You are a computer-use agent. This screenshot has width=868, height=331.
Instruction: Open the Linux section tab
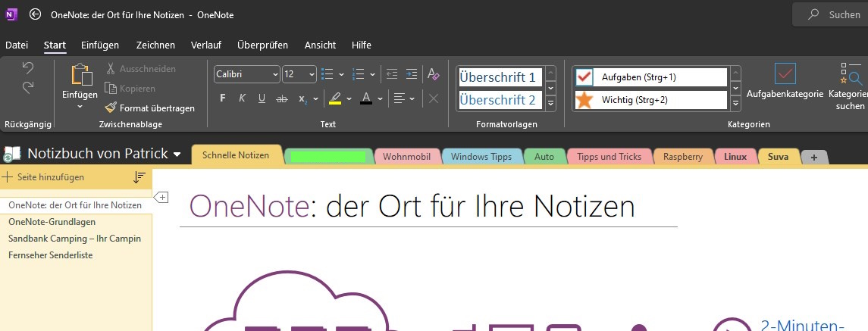click(x=735, y=157)
